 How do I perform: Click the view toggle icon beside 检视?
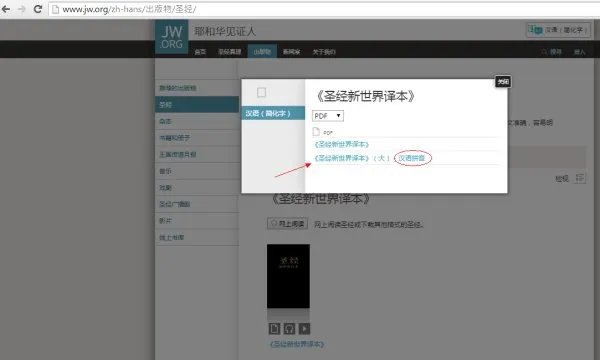point(580,178)
